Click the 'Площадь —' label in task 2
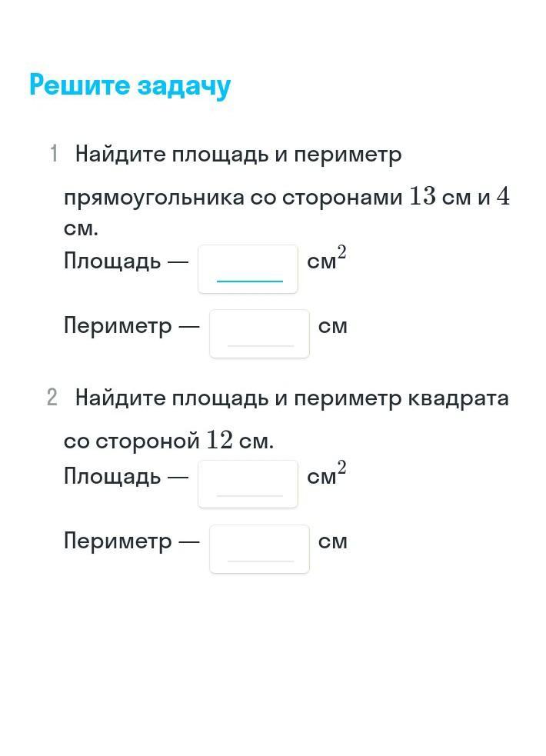Image resolution: width=546 pixels, height=756 pixels. coord(125,477)
